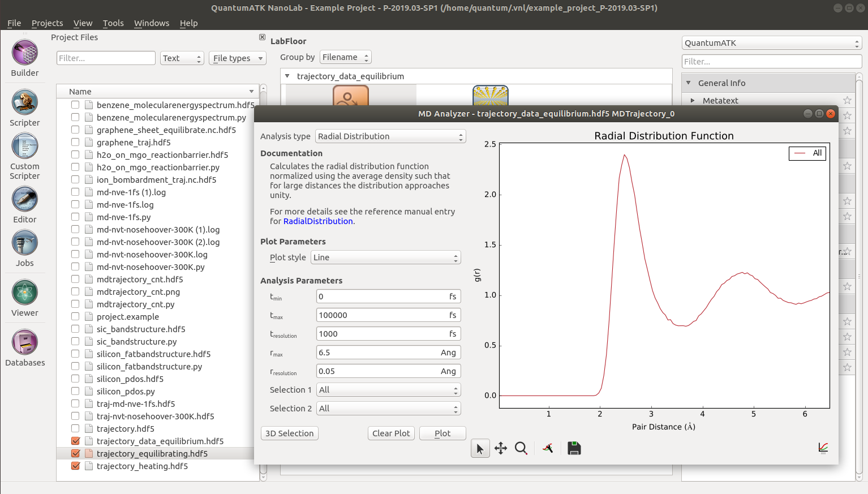Open the Group by Filename dropdown

coord(345,57)
